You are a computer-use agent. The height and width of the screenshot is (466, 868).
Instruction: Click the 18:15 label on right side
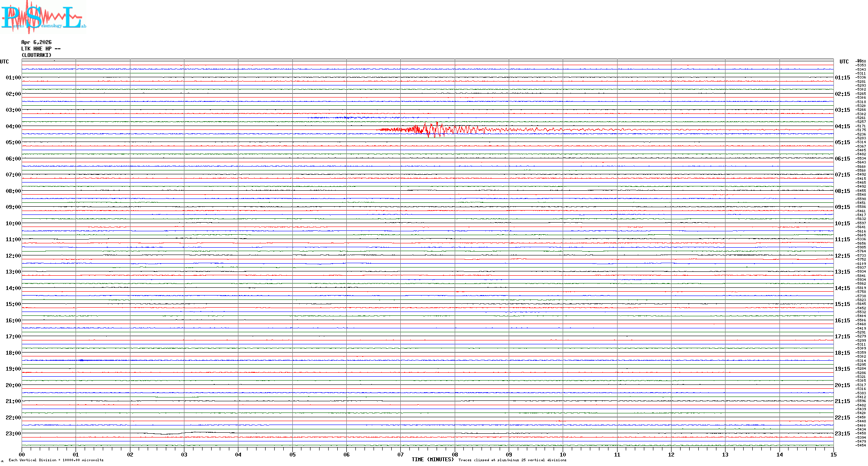(842, 353)
